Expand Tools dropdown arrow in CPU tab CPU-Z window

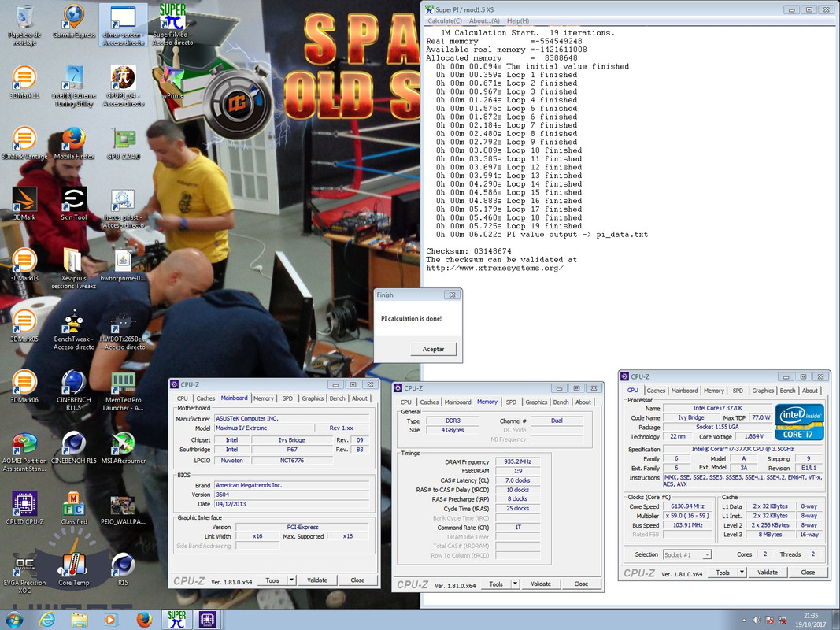click(x=742, y=573)
